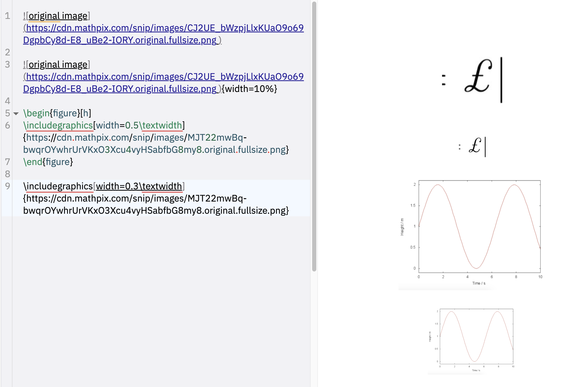
Task: Click line number 1 in the gutter
Action: pyautogui.click(x=8, y=16)
